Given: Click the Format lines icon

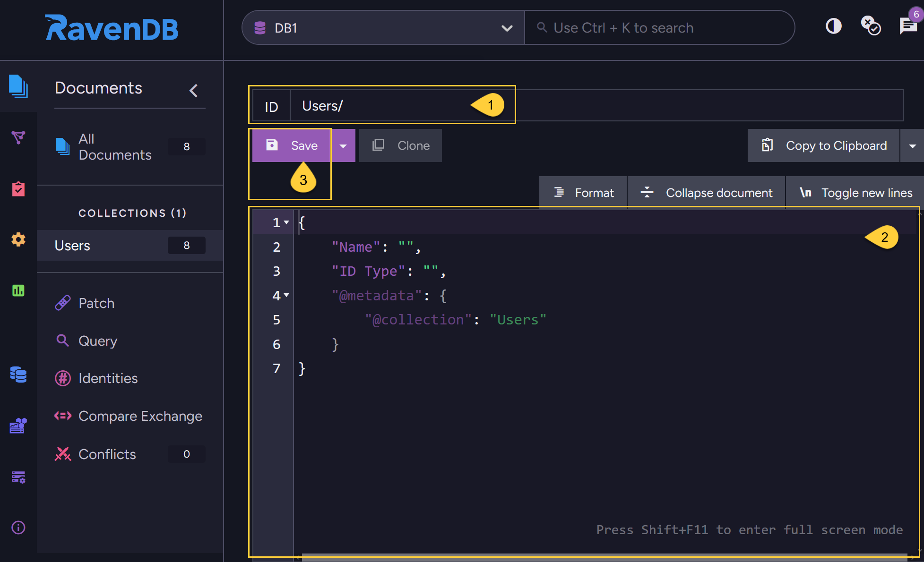Looking at the screenshot, I should (x=559, y=192).
